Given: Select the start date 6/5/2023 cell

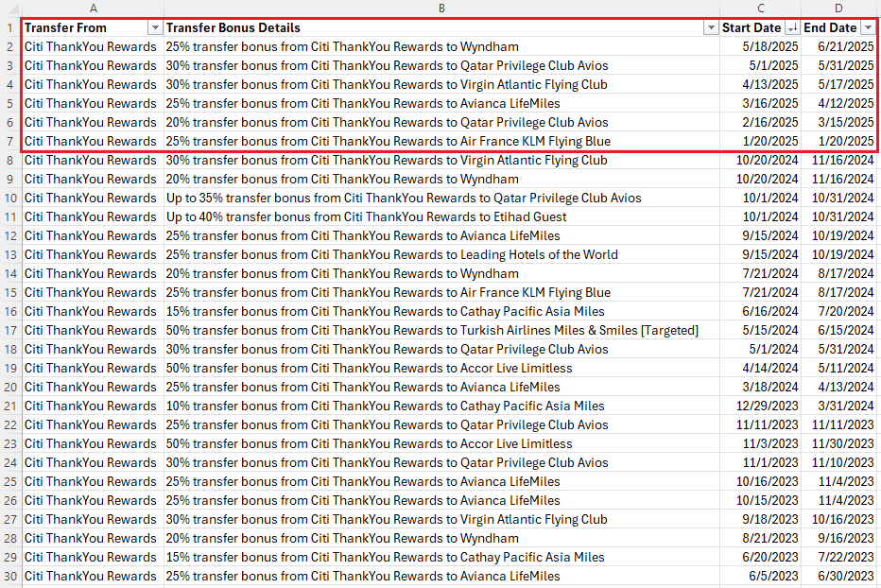Looking at the screenshot, I should click(761, 577).
